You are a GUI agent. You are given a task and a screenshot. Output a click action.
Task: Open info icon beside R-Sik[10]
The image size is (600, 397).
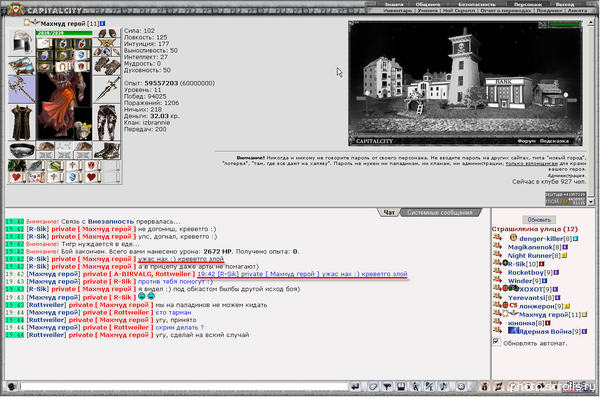pyautogui.click(x=542, y=264)
